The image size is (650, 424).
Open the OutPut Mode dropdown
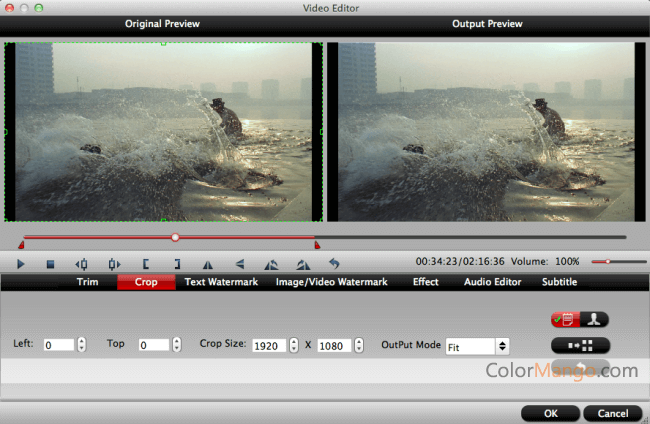[x=478, y=345]
